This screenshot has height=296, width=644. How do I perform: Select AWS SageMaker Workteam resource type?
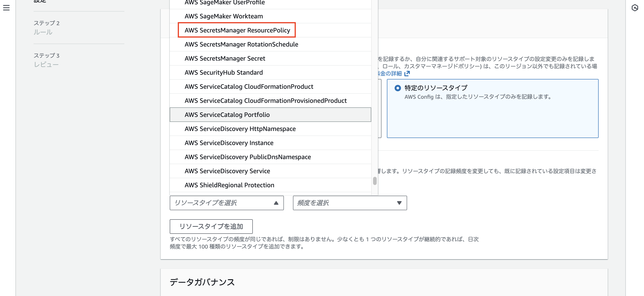tap(224, 16)
